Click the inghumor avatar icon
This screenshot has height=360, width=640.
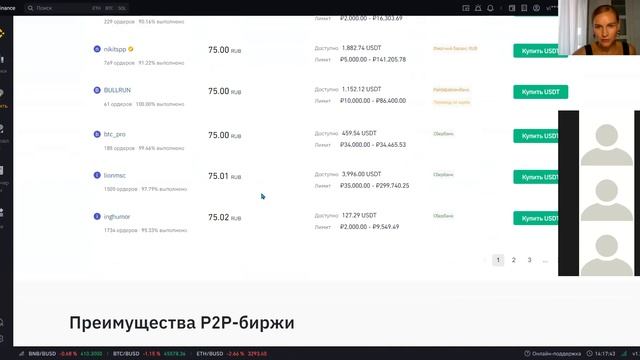97,216
